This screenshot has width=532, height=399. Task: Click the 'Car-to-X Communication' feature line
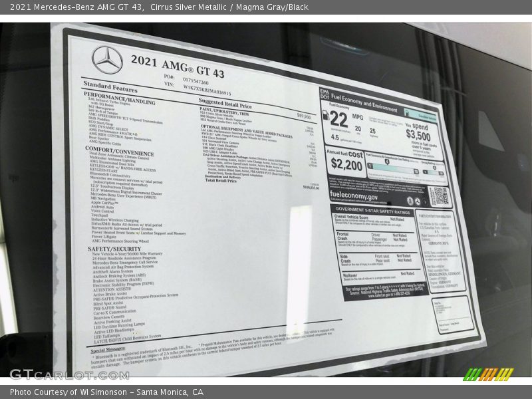coord(115,312)
